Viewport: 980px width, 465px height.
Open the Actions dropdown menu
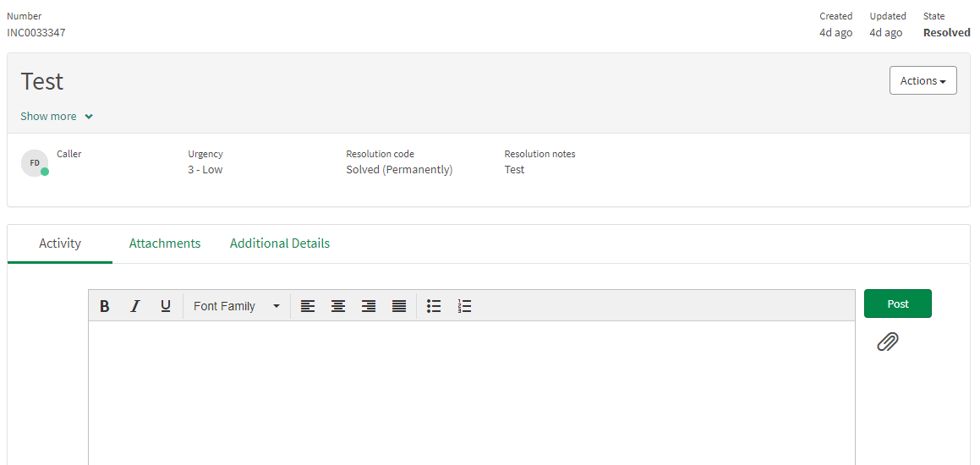[x=923, y=80]
